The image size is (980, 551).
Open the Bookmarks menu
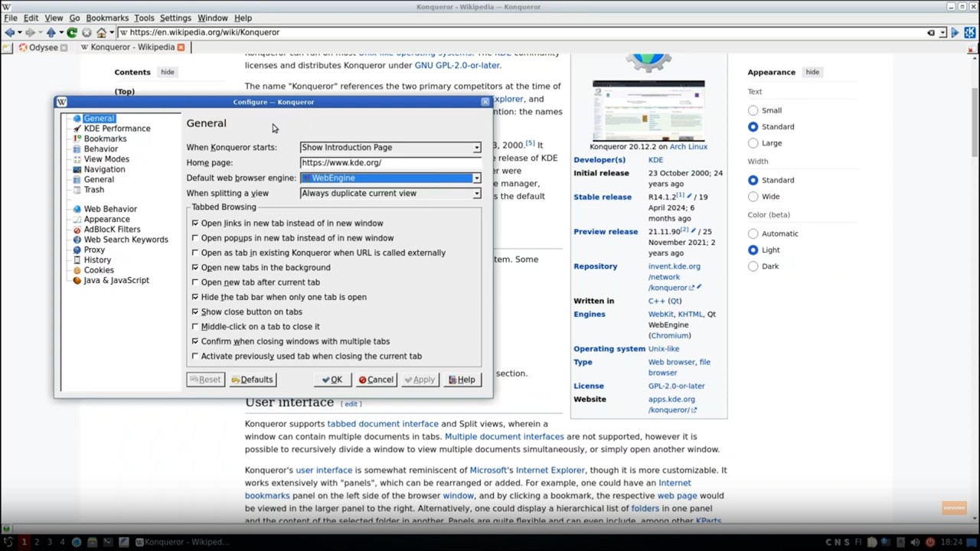point(107,18)
